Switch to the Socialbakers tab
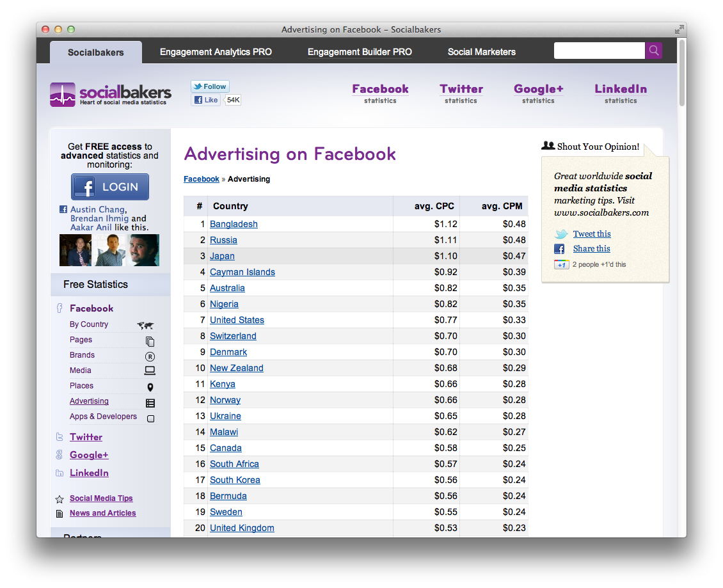 96,52
